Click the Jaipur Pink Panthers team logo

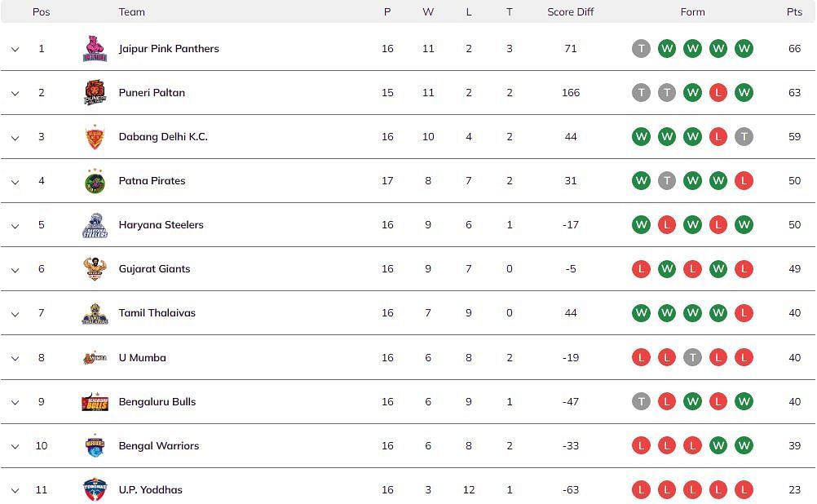pyautogui.click(x=95, y=49)
